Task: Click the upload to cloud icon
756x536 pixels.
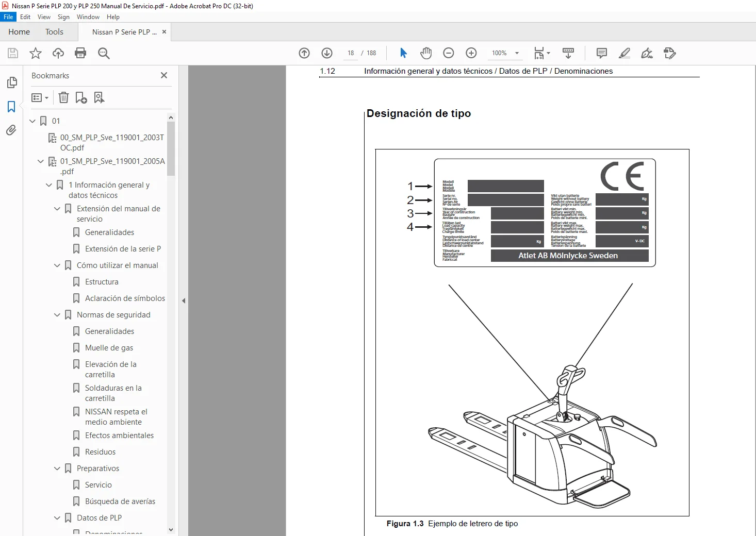Action: 58,53
